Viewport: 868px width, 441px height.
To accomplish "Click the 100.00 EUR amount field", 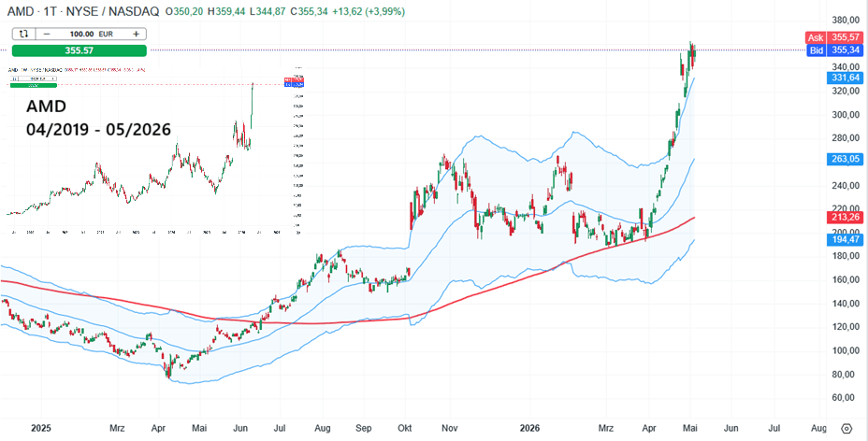I will point(92,34).
